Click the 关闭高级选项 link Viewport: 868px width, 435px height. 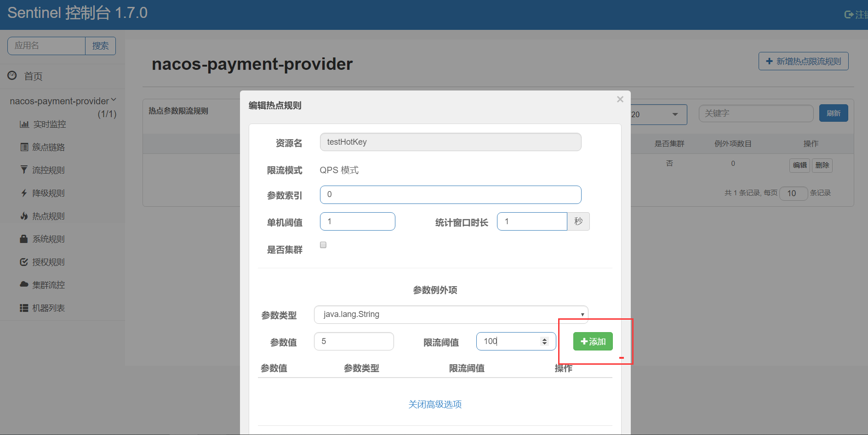point(435,404)
